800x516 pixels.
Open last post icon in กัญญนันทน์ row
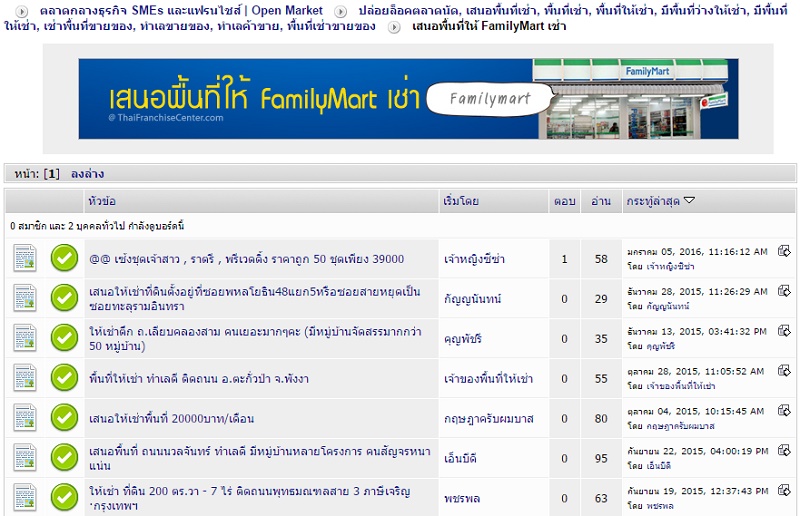point(784,290)
